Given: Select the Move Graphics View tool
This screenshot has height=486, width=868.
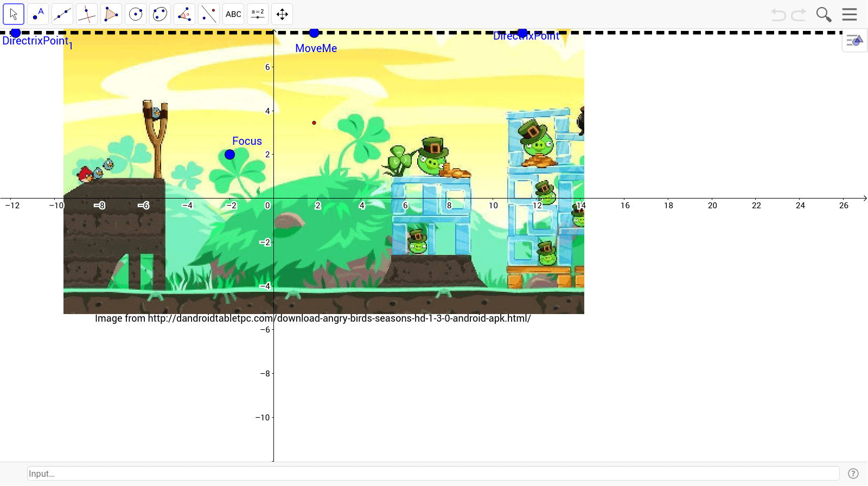Looking at the screenshot, I should [282, 14].
